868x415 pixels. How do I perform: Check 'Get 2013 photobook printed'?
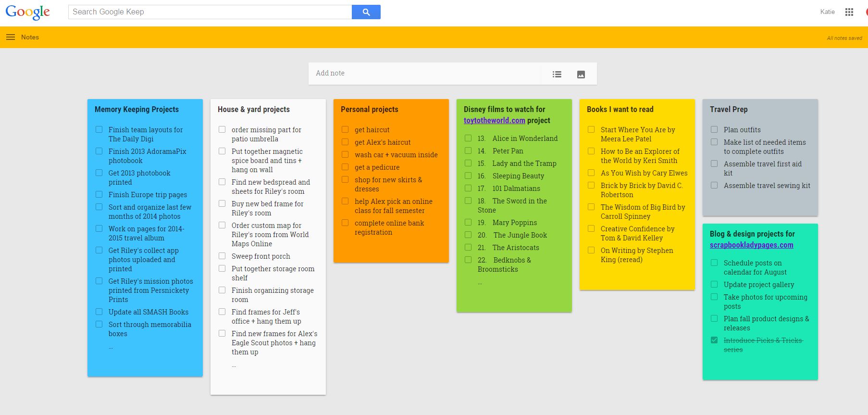(x=99, y=173)
